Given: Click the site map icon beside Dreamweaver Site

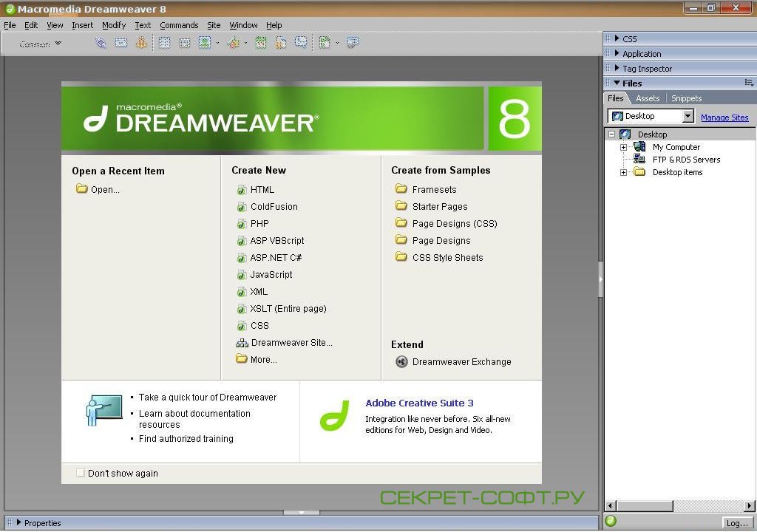Looking at the screenshot, I should pos(242,344).
